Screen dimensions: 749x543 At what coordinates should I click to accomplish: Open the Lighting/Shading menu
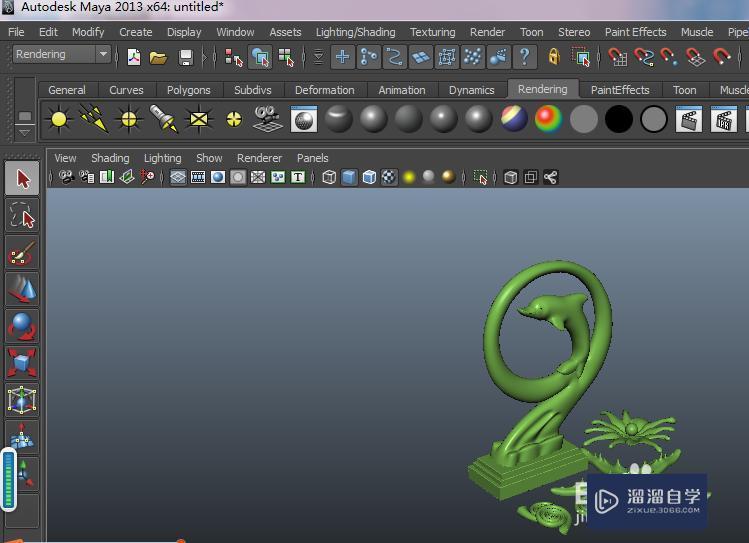point(355,32)
